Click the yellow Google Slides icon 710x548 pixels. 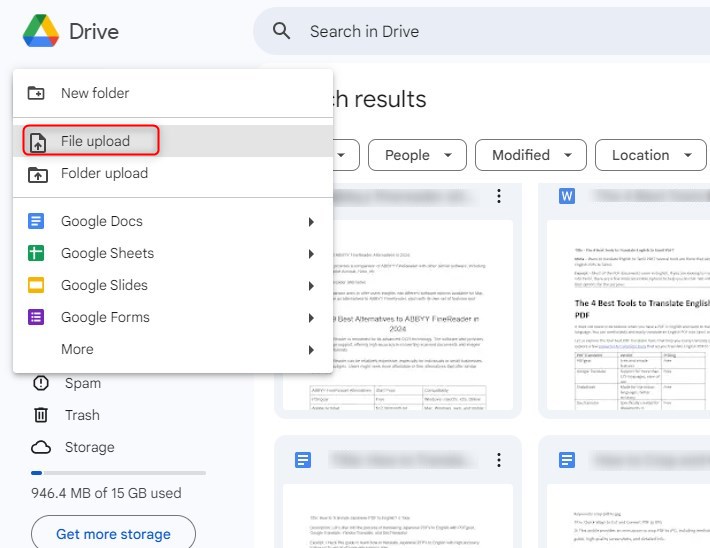36,285
